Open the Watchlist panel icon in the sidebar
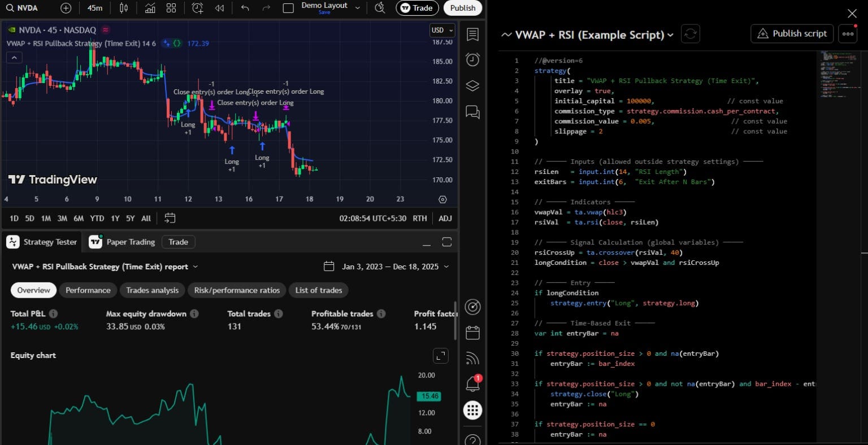The height and width of the screenshot is (445, 868). (x=472, y=34)
